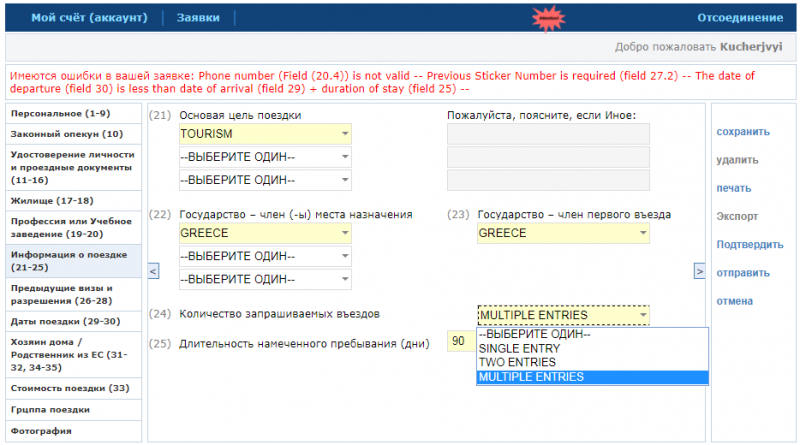The height and width of the screenshot is (445, 800).
Task: Open the destination state GREECE dropdown
Action: [265, 233]
